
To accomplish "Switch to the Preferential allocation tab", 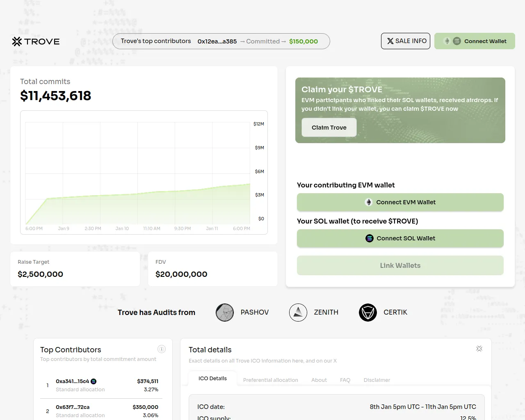I will pyautogui.click(x=270, y=380).
